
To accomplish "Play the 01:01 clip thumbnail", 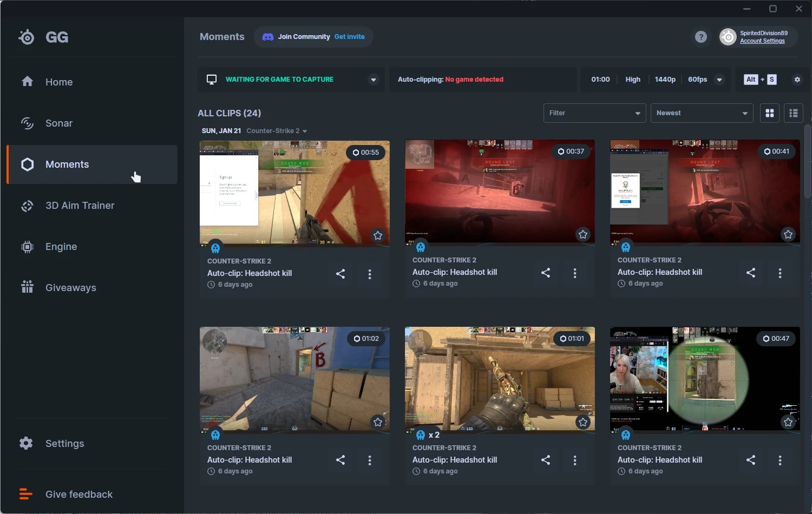I will (x=500, y=379).
